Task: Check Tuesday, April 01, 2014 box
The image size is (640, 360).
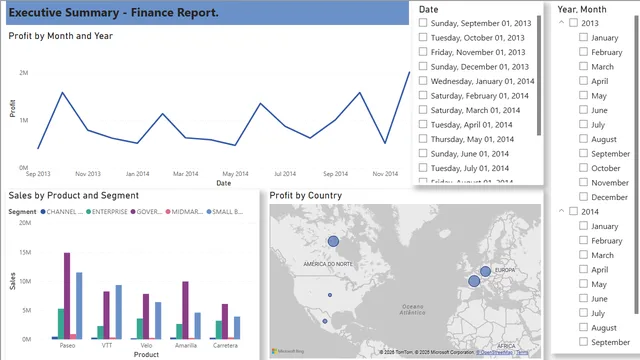Action: point(423,124)
